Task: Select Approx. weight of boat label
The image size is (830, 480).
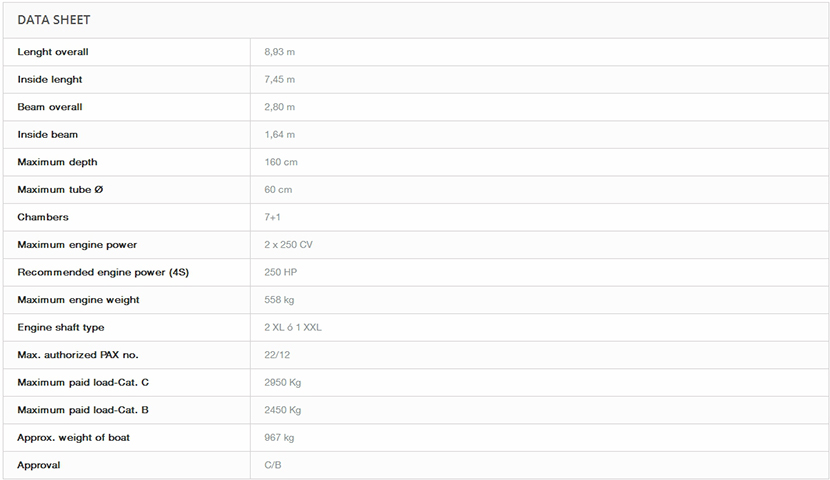Action: tap(73, 437)
